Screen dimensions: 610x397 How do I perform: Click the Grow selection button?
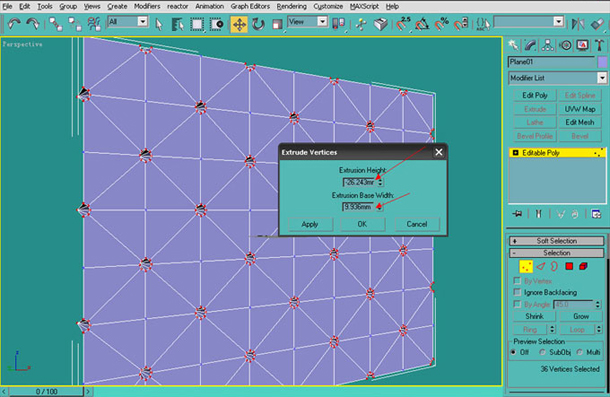(581, 316)
